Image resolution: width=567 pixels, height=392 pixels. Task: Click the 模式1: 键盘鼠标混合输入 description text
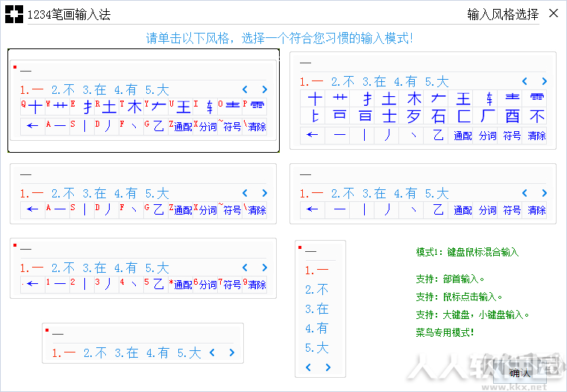tap(467, 252)
